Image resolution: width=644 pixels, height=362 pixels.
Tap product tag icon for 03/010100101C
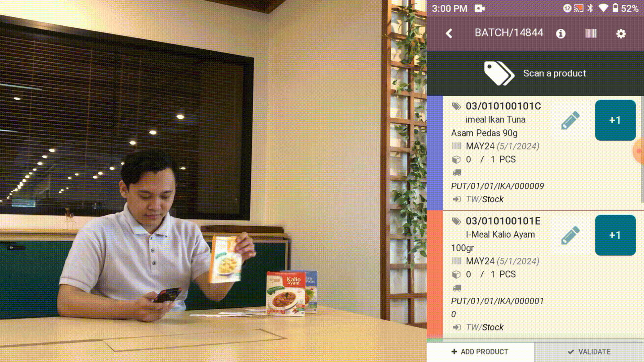tap(458, 106)
